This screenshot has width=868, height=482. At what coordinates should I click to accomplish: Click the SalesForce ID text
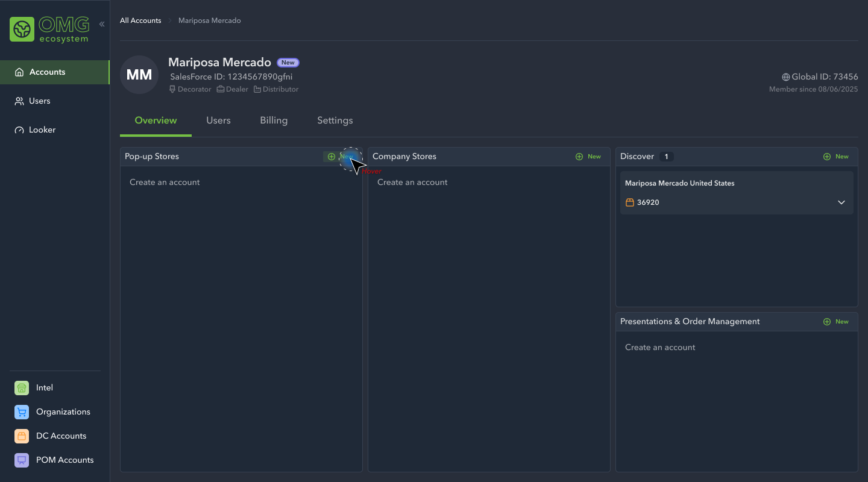coord(231,77)
